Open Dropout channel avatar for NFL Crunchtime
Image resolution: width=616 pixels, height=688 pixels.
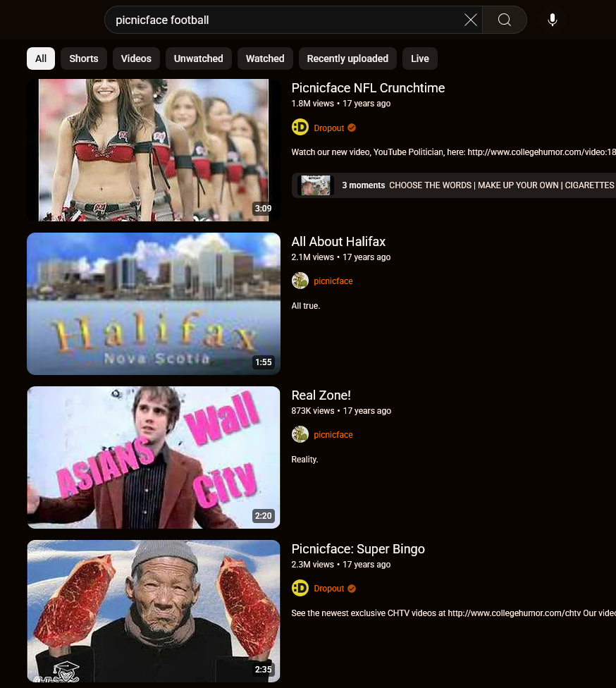tap(300, 128)
